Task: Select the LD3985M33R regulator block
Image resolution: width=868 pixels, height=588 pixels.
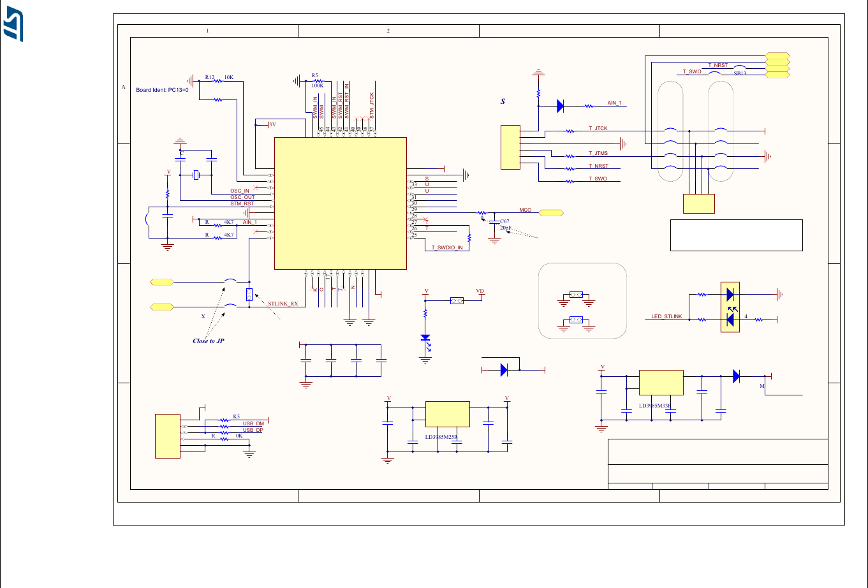Action: click(x=661, y=381)
